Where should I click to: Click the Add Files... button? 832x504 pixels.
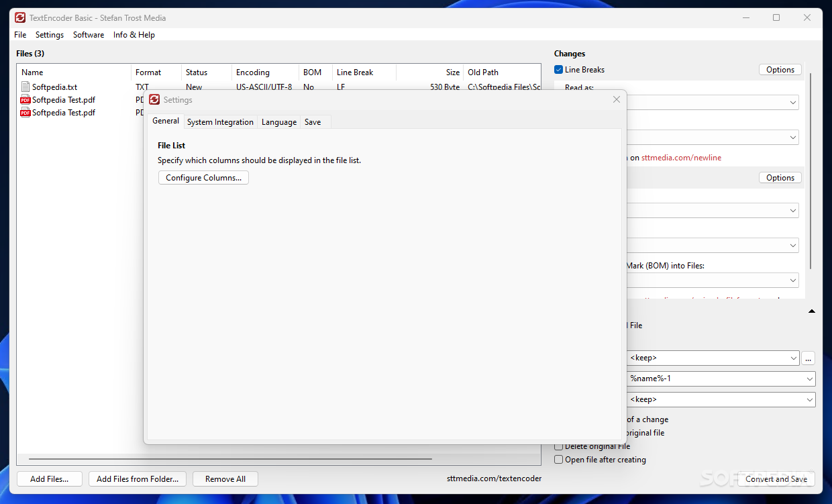[x=50, y=479]
